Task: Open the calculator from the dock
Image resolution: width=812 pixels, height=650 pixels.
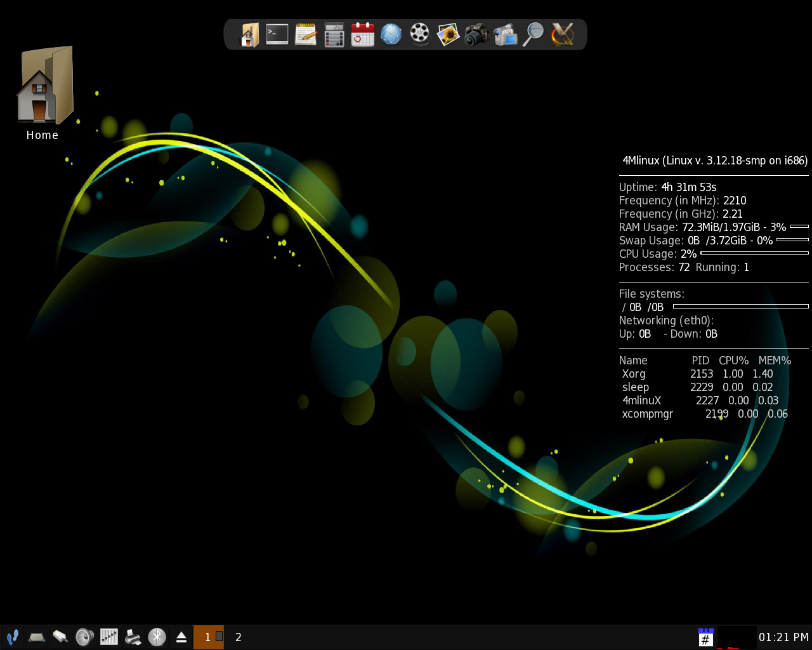Action: click(334, 35)
